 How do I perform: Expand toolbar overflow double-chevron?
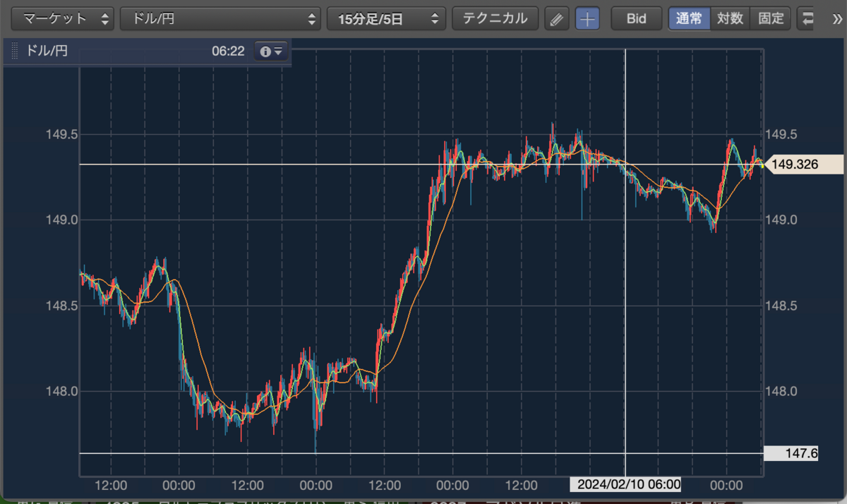click(837, 19)
